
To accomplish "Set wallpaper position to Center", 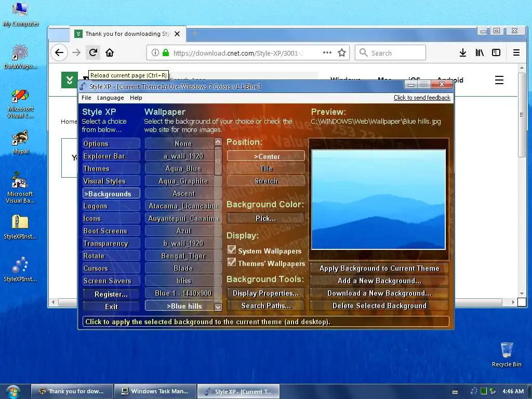I will pos(266,156).
